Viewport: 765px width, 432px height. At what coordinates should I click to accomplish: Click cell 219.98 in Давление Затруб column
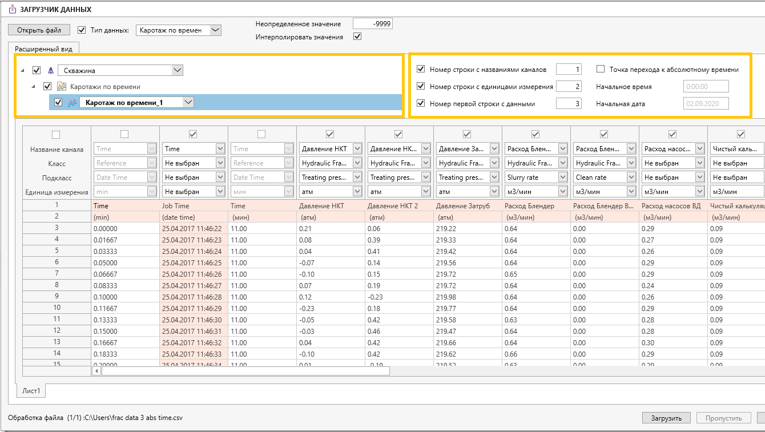point(467,297)
